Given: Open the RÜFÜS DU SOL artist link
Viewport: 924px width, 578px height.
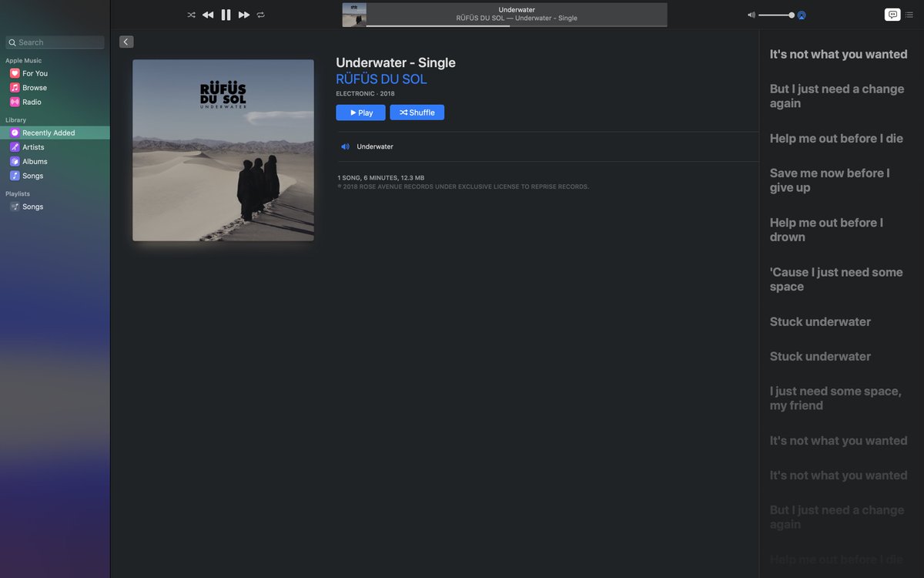Looking at the screenshot, I should click(381, 79).
